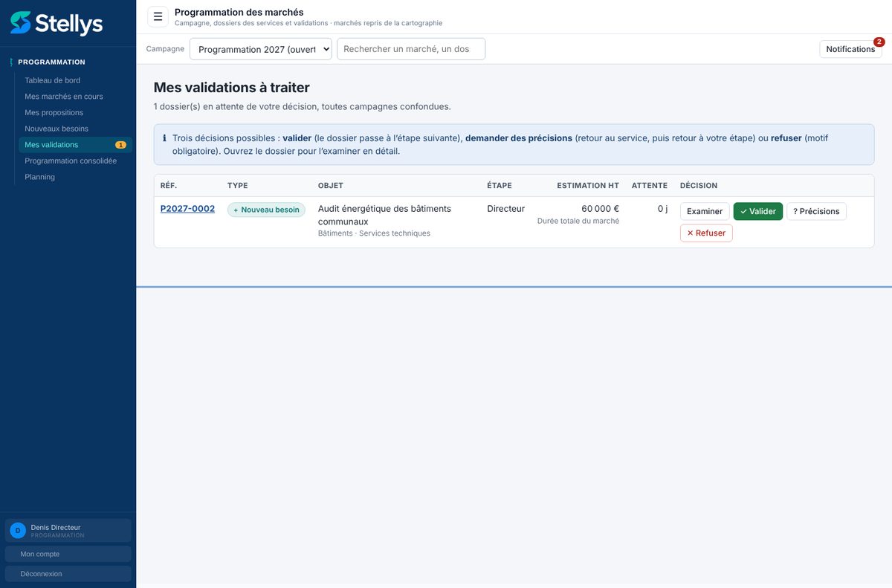Click the Denis Directeur avatar icon

tap(18, 530)
